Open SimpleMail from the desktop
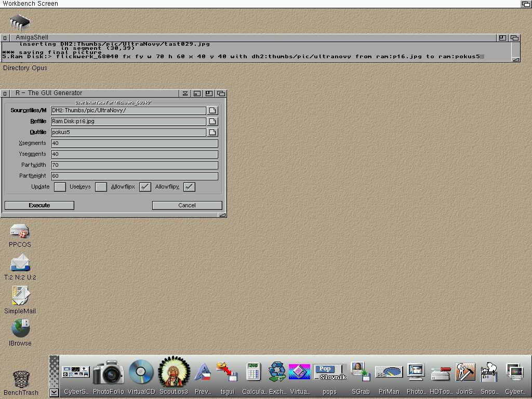532x399 pixels. [20, 296]
